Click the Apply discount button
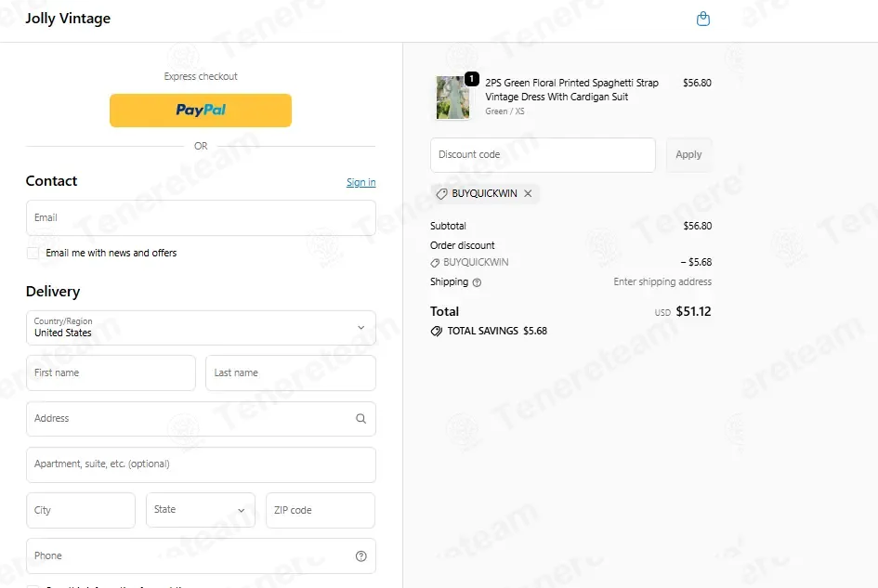 pos(688,155)
